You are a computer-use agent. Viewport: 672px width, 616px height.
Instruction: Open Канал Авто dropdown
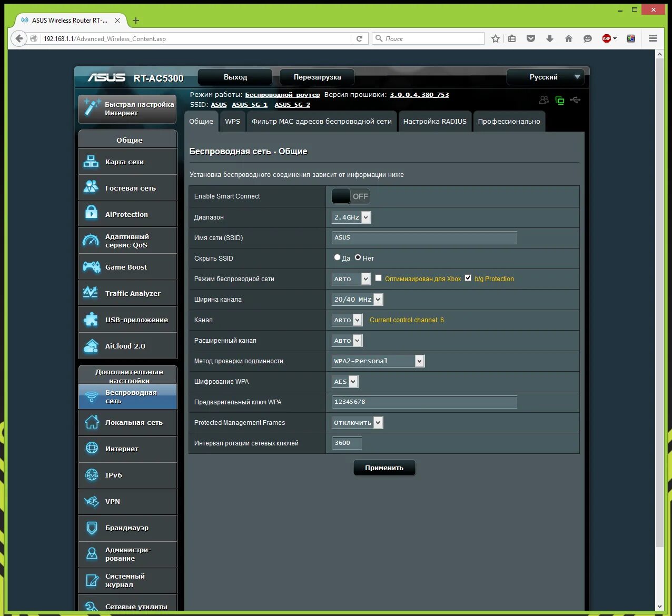(347, 320)
